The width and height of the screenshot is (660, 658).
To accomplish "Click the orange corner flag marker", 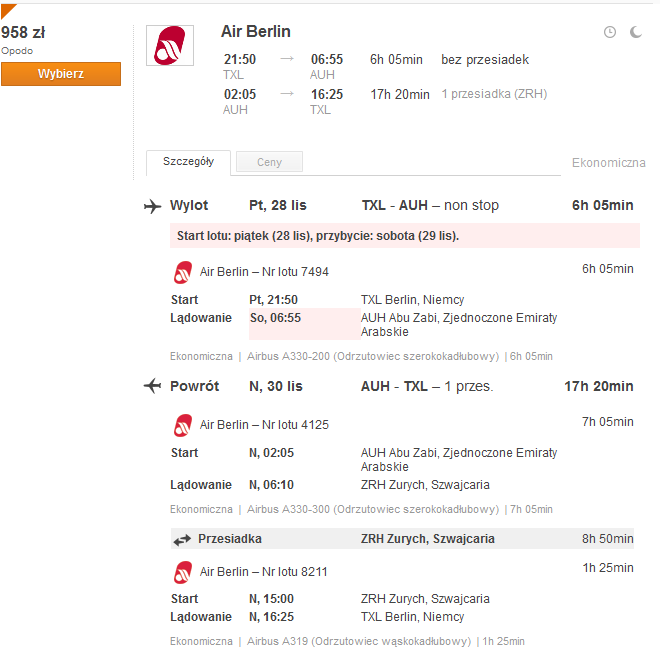I will (7, 10).
